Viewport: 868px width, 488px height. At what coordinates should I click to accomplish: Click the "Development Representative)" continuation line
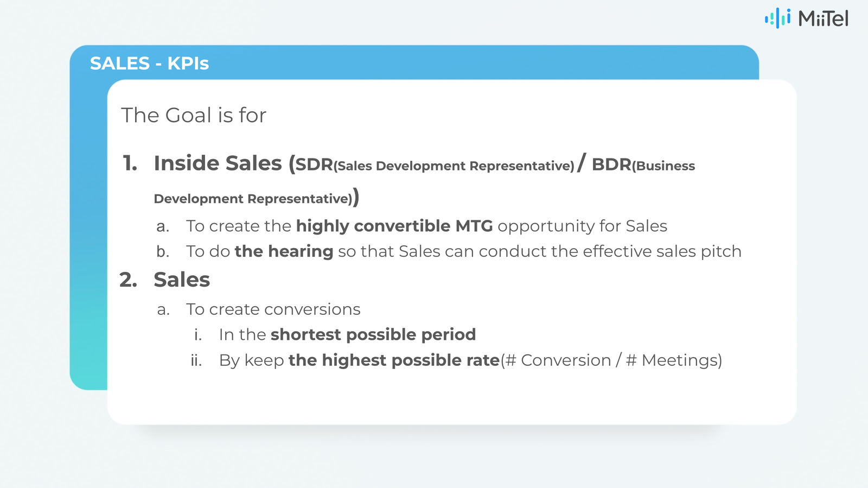click(x=253, y=199)
